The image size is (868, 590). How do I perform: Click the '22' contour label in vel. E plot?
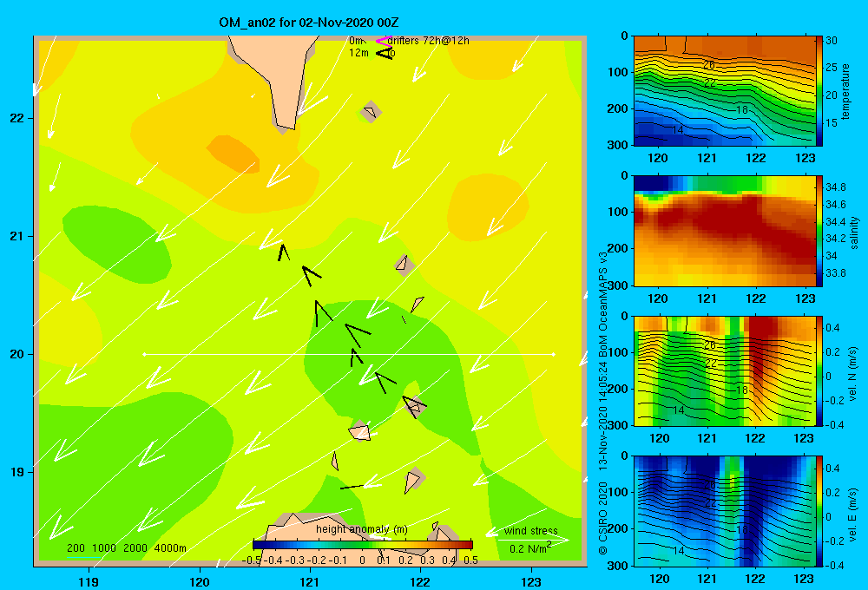710,503
